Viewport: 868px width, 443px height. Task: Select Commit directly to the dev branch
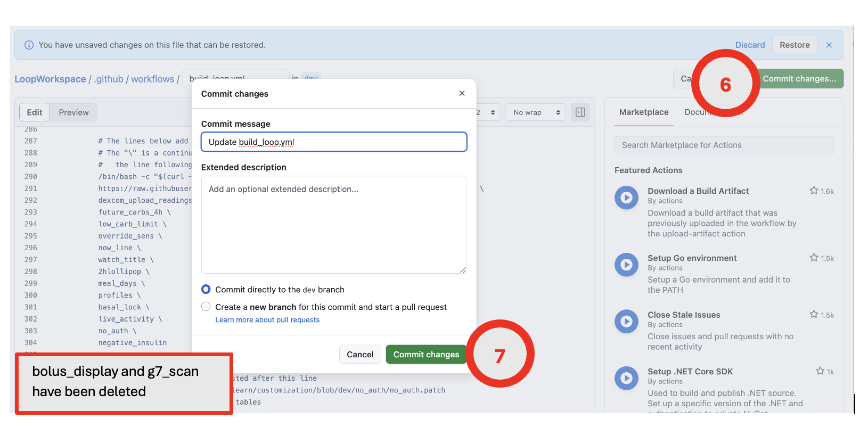click(x=206, y=289)
